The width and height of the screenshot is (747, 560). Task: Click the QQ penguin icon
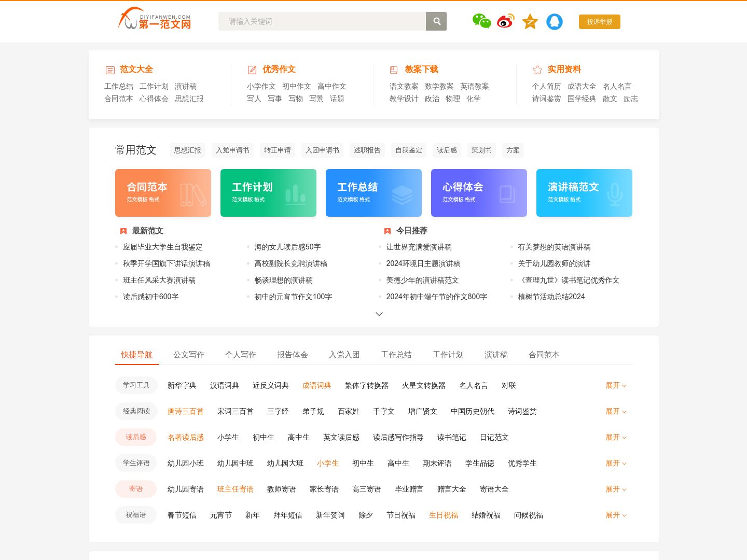555,21
